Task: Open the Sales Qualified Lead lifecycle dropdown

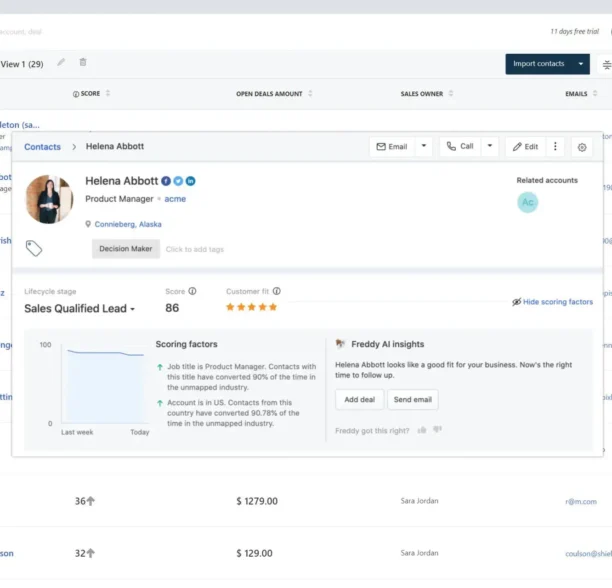Action: coord(80,308)
